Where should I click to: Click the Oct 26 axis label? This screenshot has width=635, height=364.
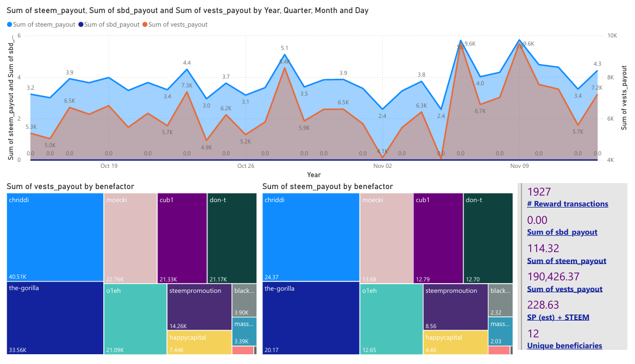[x=246, y=166]
